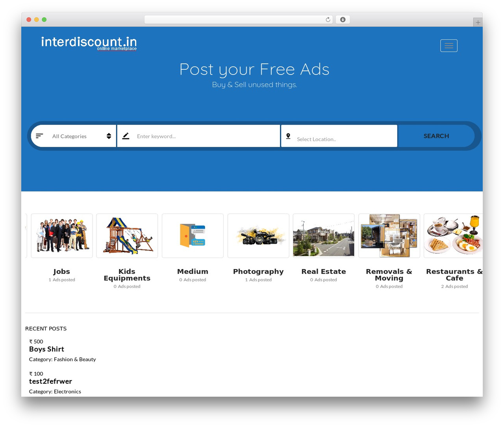Image resolution: width=504 pixels, height=427 pixels.
Task: Click 'Post your Free Ads' heading
Action: (x=254, y=70)
